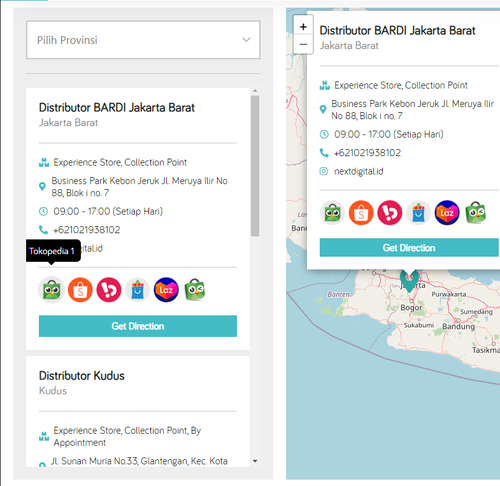
Task: Click the list scrollbar up arrow
Action: click(255, 91)
